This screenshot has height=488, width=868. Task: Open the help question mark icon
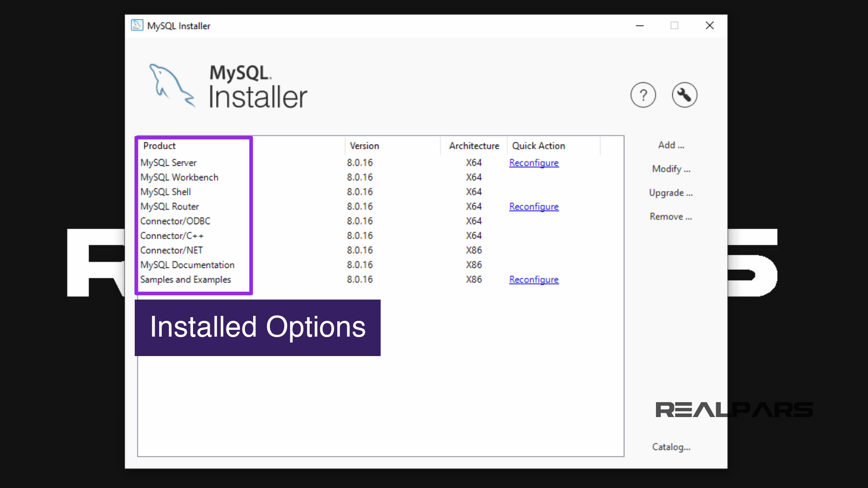pyautogui.click(x=643, y=95)
